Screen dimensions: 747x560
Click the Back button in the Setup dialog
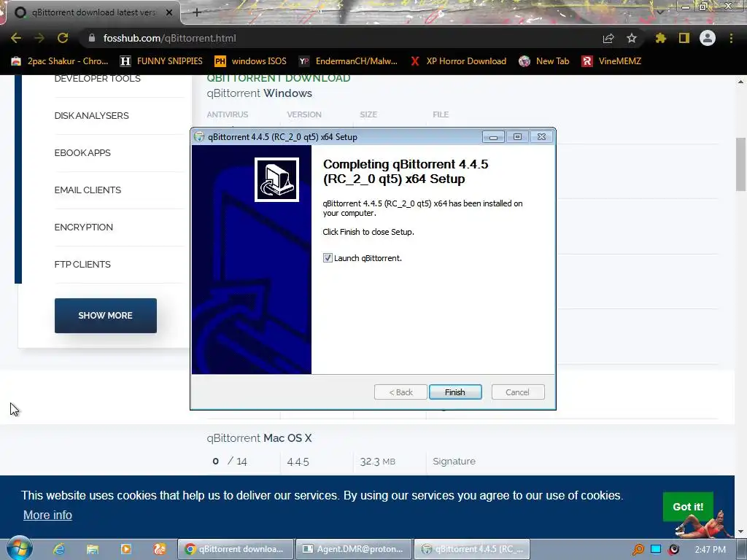(400, 392)
